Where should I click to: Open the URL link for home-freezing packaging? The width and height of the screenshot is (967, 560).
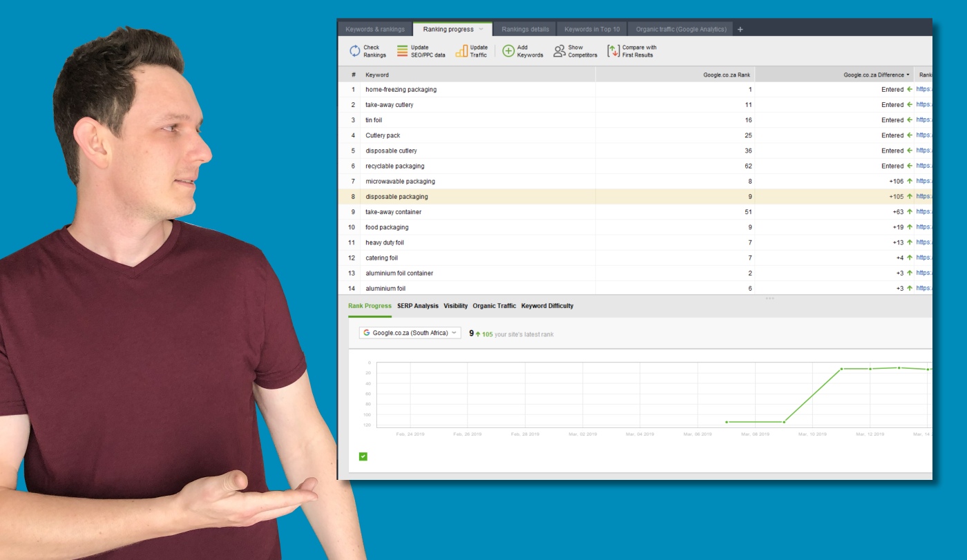point(923,90)
